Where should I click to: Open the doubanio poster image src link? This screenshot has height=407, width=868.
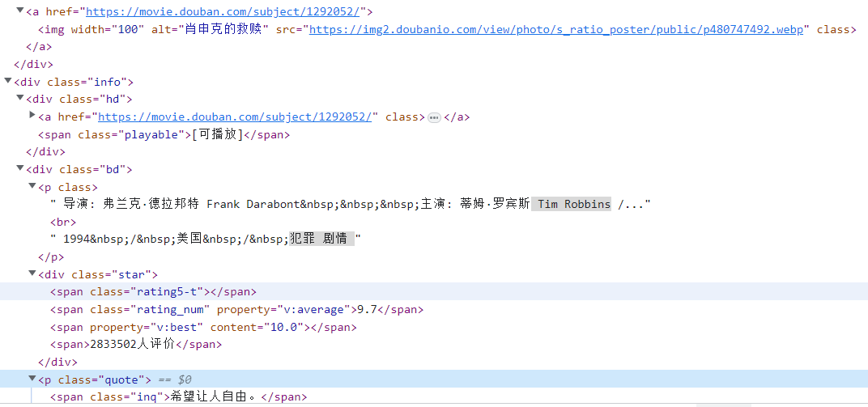pos(555,29)
